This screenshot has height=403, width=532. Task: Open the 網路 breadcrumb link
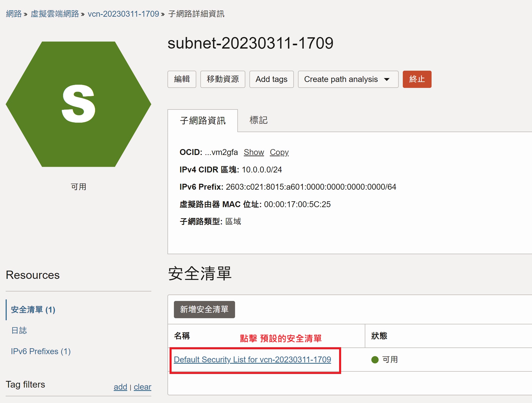[x=14, y=14]
